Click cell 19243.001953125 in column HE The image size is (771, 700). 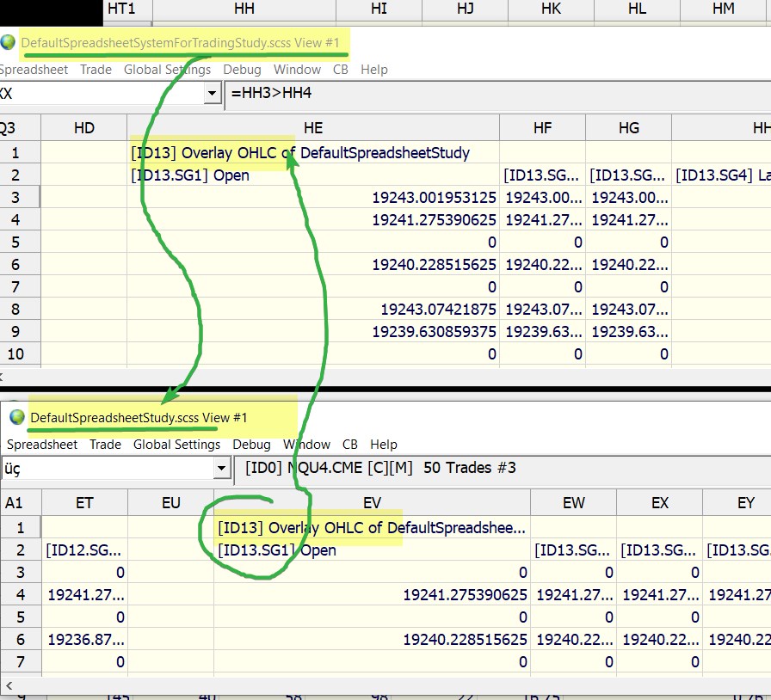point(312,197)
